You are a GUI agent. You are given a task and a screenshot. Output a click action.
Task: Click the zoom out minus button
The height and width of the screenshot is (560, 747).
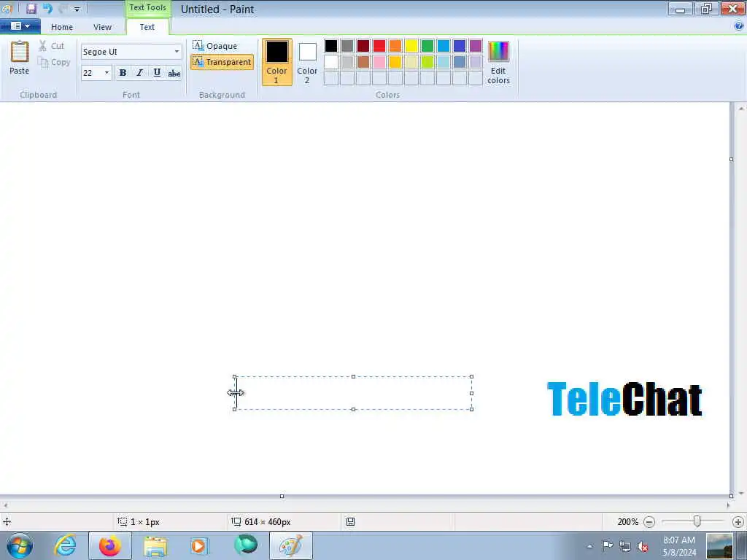coord(649,522)
